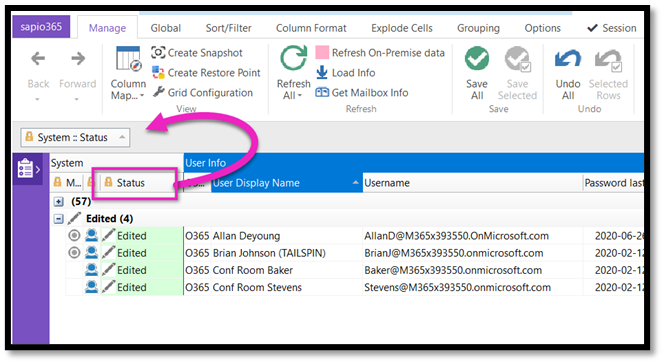
Task: Click the Create Restore Point icon
Action: click(x=158, y=72)
